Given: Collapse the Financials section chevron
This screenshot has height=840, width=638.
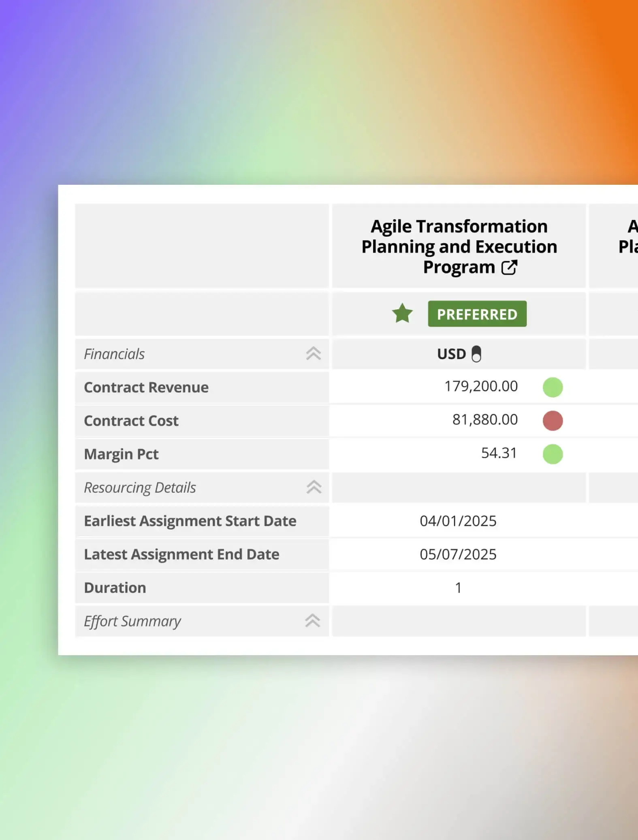Looking at the screenshot, I should pos(313,354).
